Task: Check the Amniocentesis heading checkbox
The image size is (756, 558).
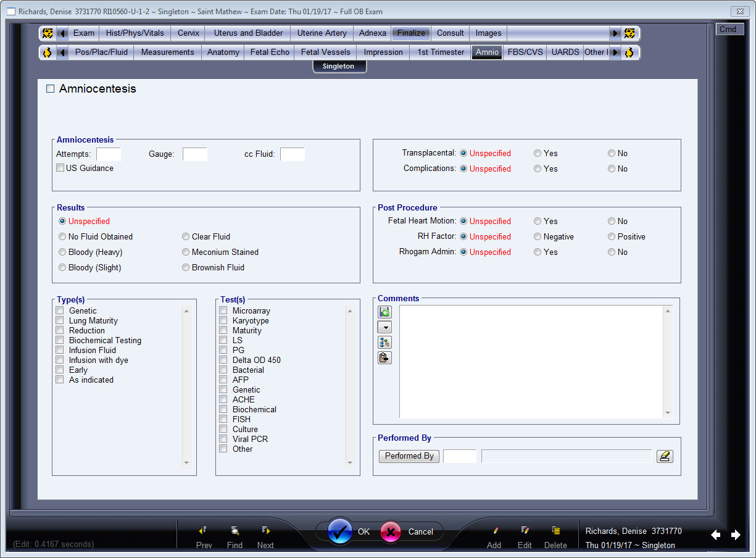Action: 51,89
